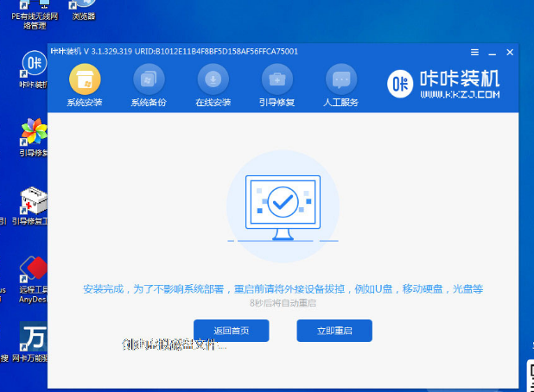The image size is (534, 392).
Task: Open the 咔咔装机 desktop shortcut icon
Action: pos(33,66)
